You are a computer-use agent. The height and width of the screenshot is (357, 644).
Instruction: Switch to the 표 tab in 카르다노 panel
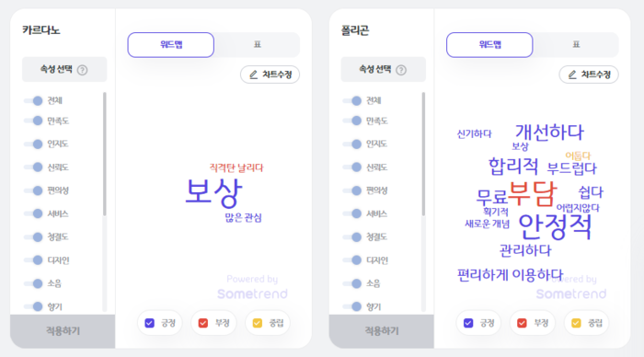[257, 44]
